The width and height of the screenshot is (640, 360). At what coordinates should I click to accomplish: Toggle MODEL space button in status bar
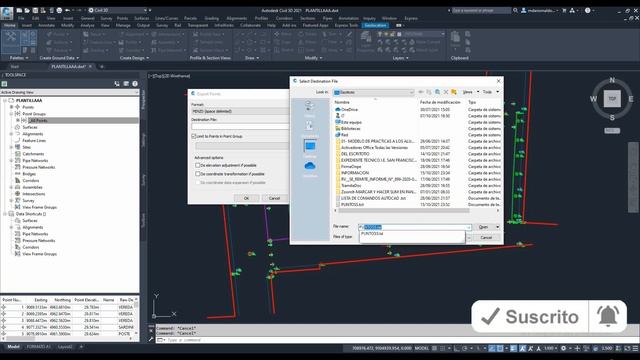pos(422,348)
